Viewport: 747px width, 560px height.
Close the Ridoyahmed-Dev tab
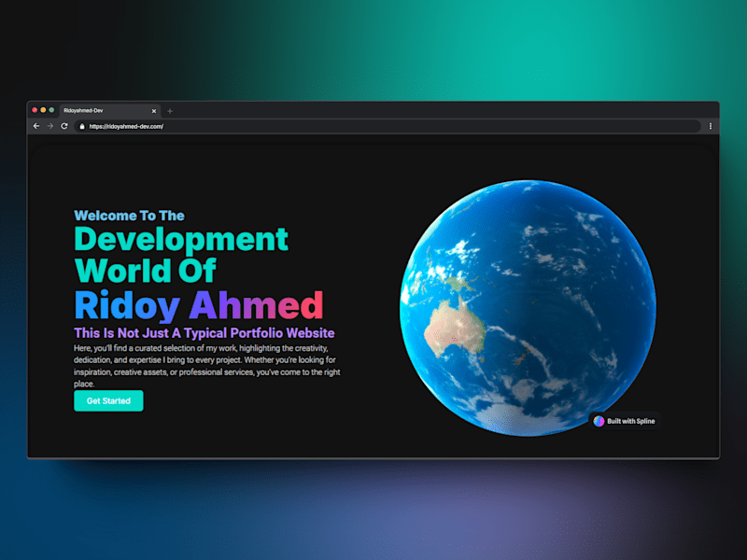pos(154,111)
